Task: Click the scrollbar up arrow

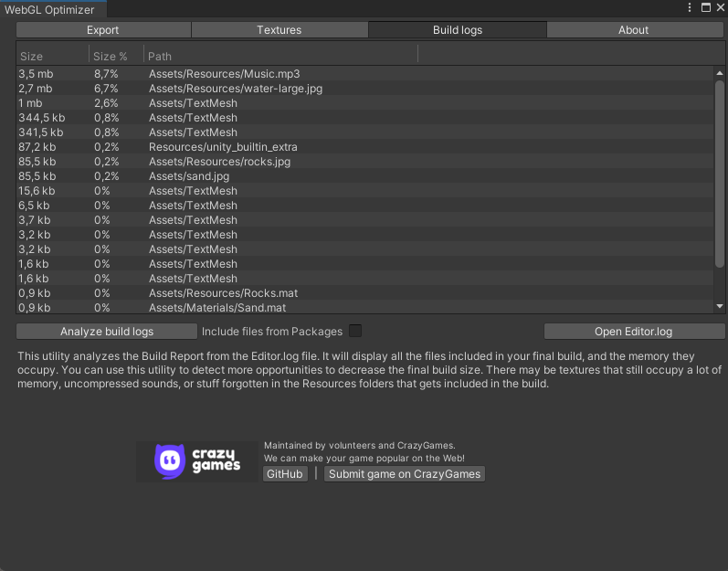Action: (x=720, y=73)
